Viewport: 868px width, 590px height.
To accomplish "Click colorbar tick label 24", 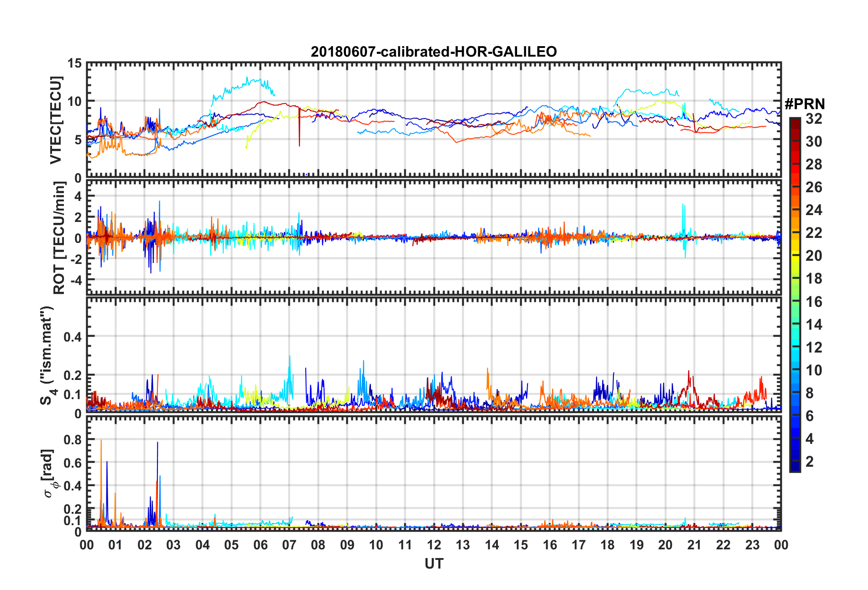I will (x=814, y=210).
